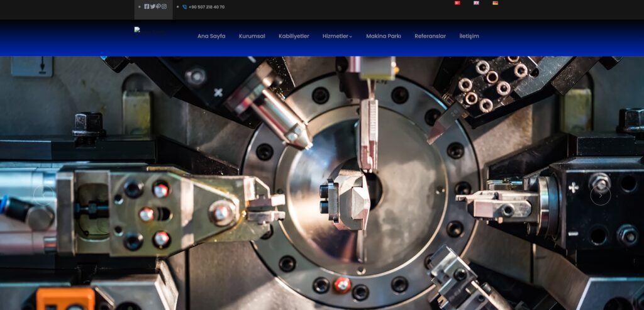Open the Kurumsal menu item
The width and height of the screenshot is (644, 310).
pos(252,36)
